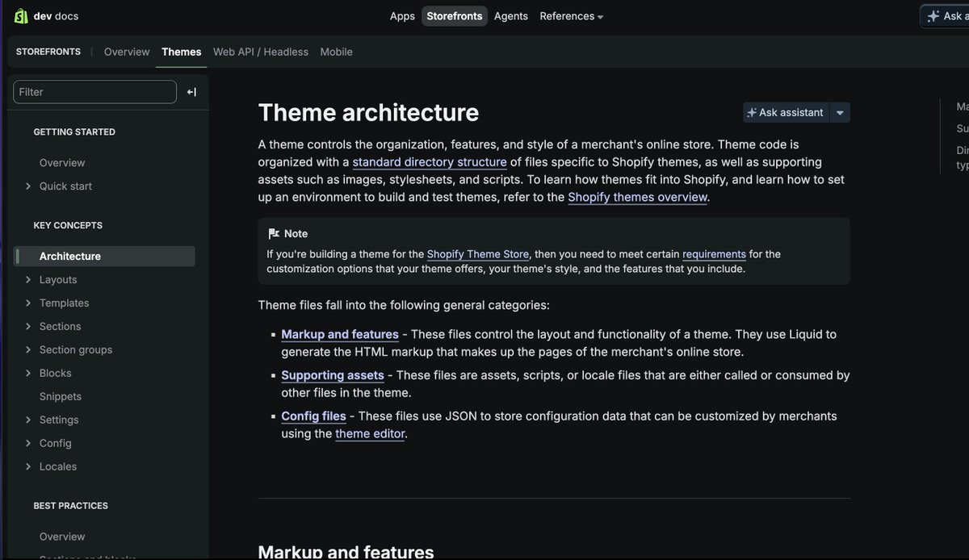Open the Agents top navigation item
The image size is (969, 560).
511,16
